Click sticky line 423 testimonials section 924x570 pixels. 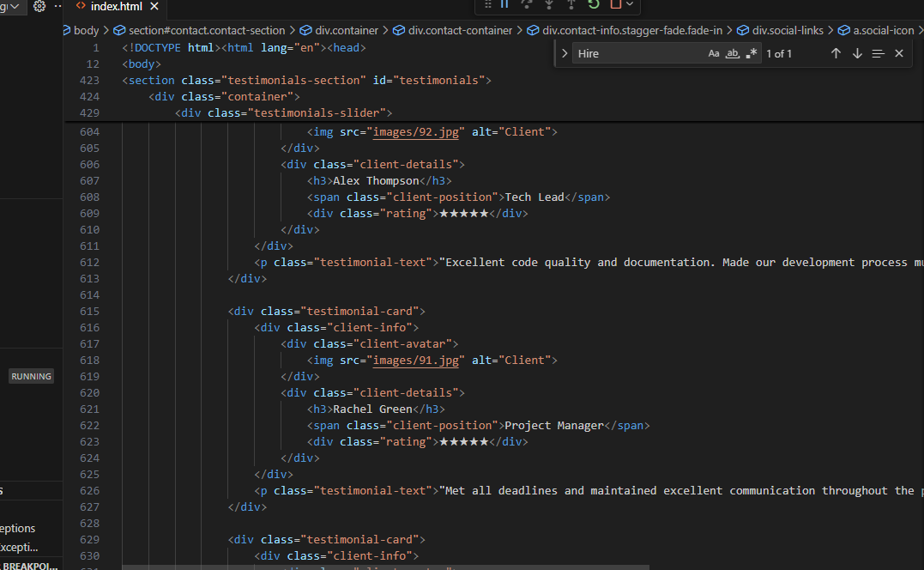click(306, 80)
